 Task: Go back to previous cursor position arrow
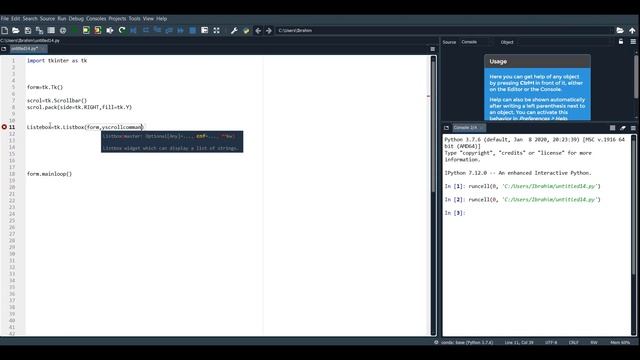coord(258,30)
